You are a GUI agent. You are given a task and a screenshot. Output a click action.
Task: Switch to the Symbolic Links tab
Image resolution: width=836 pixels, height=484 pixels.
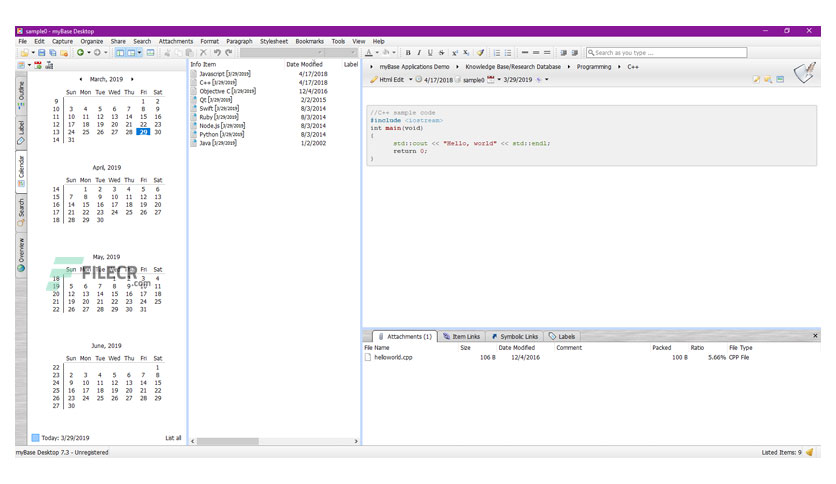[x=515, y=336]
